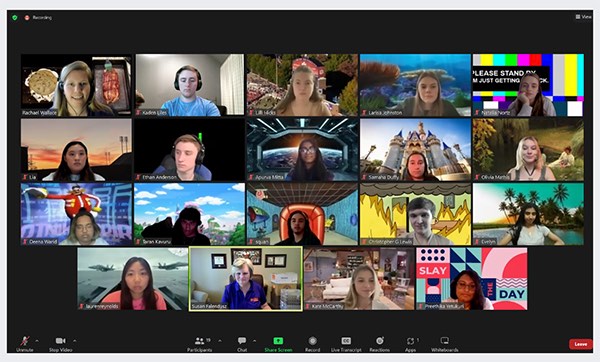Select Deena Warid's video tile
600x362 pixels.
tap(76, 214)
